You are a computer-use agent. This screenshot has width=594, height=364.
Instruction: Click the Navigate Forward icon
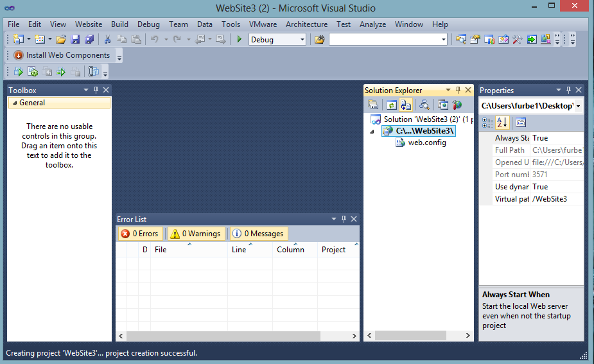[x=220, y=39]
